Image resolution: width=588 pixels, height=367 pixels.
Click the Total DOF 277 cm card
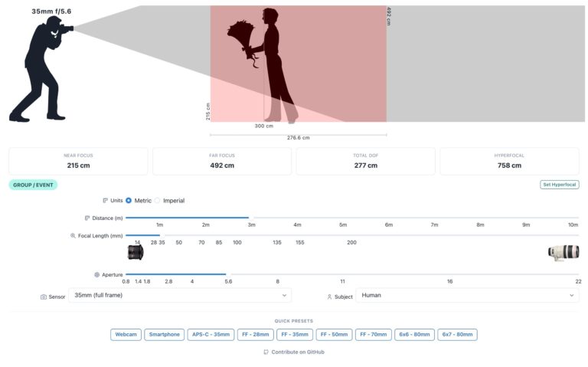[366, 162]
